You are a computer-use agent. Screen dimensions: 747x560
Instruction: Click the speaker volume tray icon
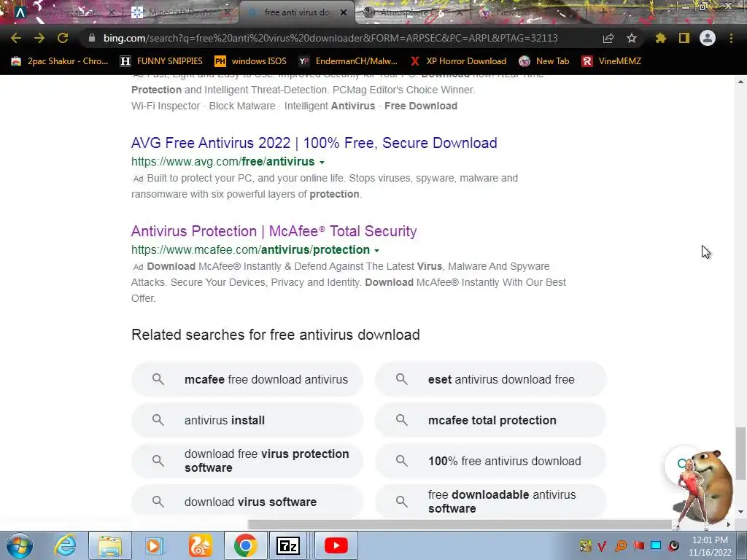click(673, 545)
